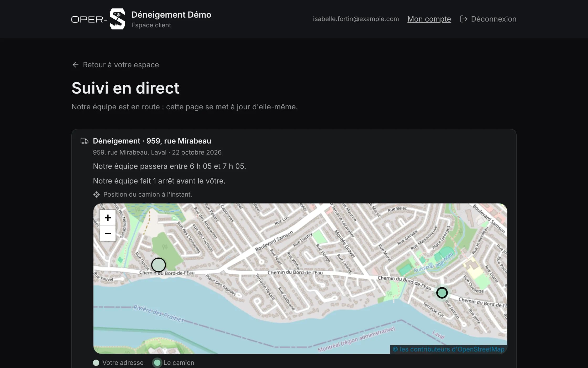Click the email isabelle.fortin@example.com
Screen dimensions: 588x368
pyautogui.click(x=356, y=19)
